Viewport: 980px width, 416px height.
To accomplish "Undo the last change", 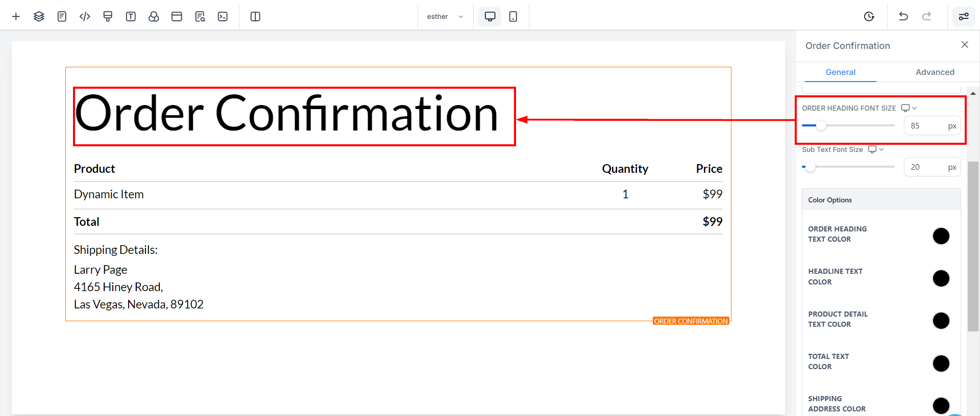I will click(x=903, y=16).
